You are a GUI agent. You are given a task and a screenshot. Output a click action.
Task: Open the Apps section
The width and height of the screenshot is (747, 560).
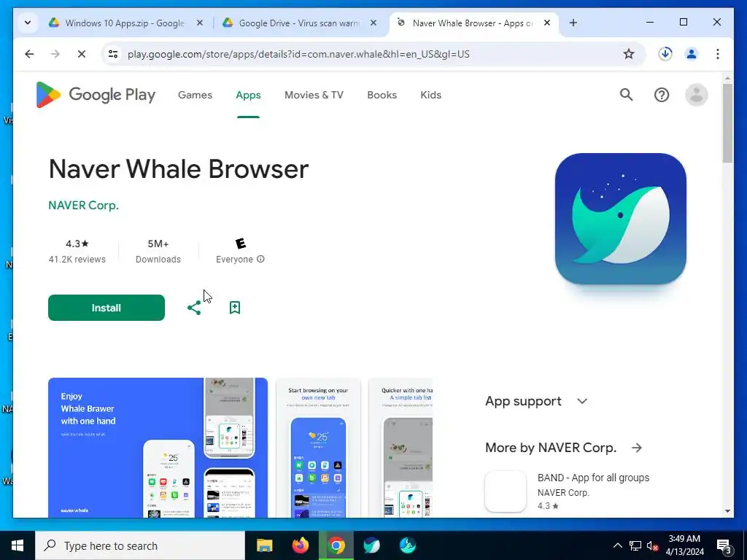(x=248, y=95)
